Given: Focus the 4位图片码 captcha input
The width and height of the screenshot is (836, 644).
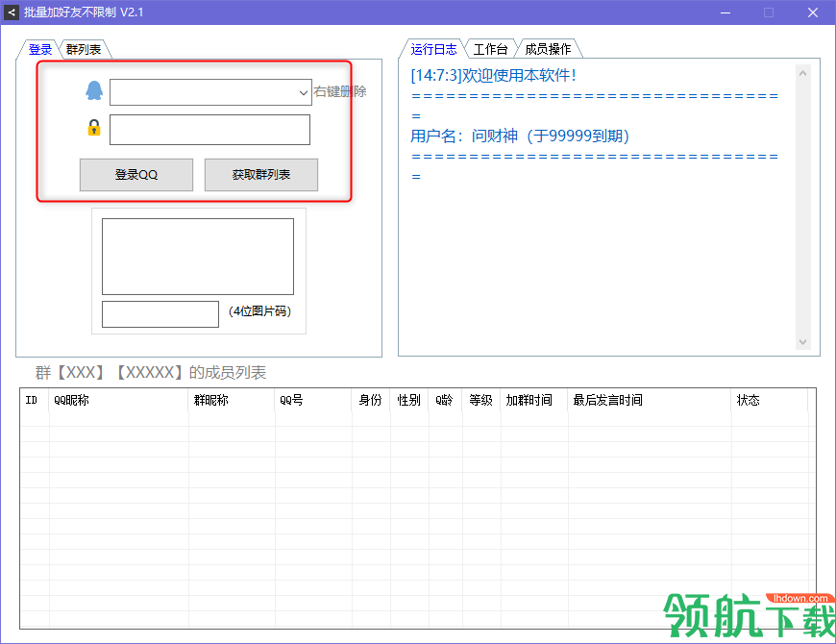Looking at the screenshot, I should (x=160, y=314).
